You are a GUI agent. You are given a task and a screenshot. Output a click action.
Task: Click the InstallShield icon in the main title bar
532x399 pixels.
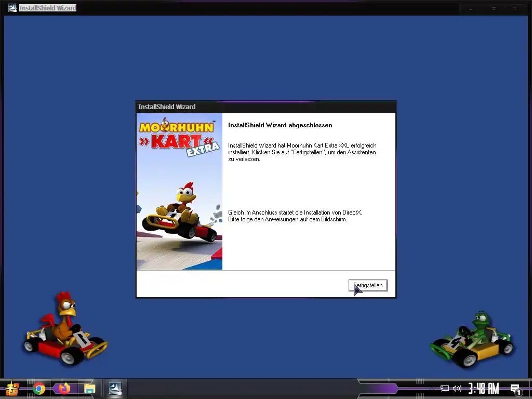click(x=12, y=7)
